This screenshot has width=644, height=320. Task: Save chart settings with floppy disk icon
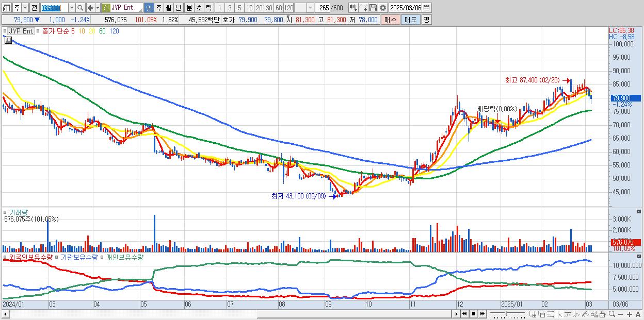[373, 8]
